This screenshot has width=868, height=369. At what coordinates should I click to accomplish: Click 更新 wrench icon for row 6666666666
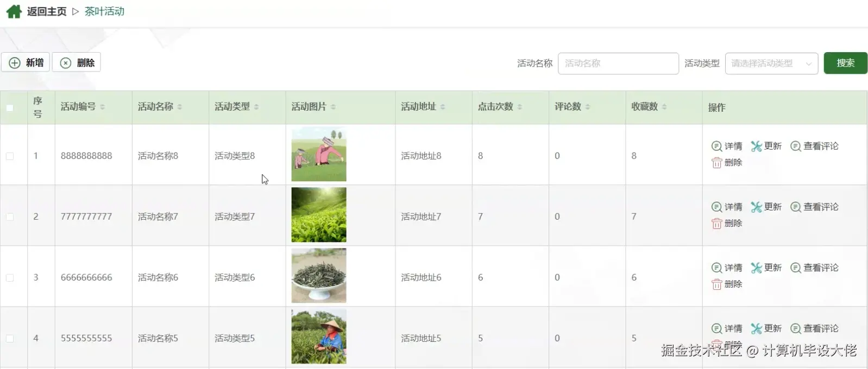coord(756,268)
